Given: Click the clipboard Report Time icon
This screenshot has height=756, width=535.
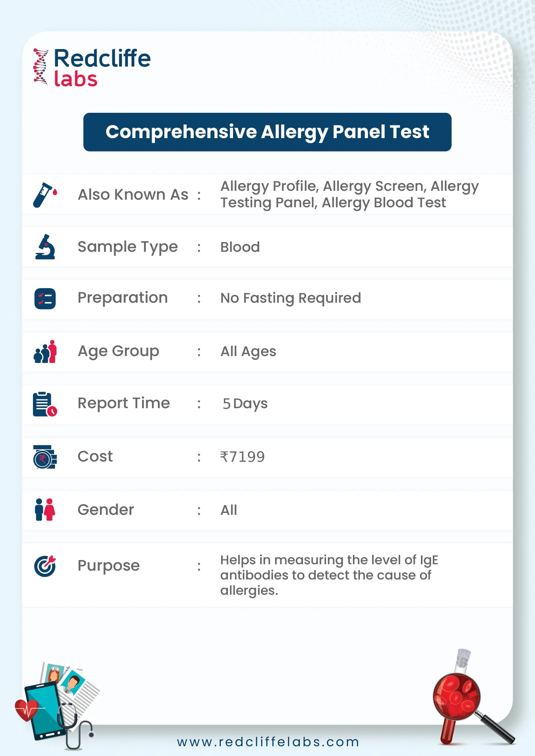Looking at the screenshot, I should pos(45,404).
